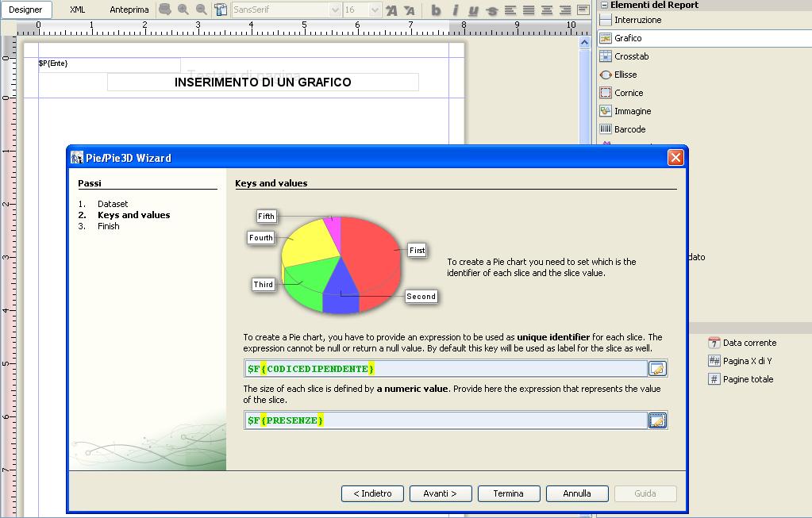
Task: Toggle underline text formatting
Action: (x=473, y=10)
